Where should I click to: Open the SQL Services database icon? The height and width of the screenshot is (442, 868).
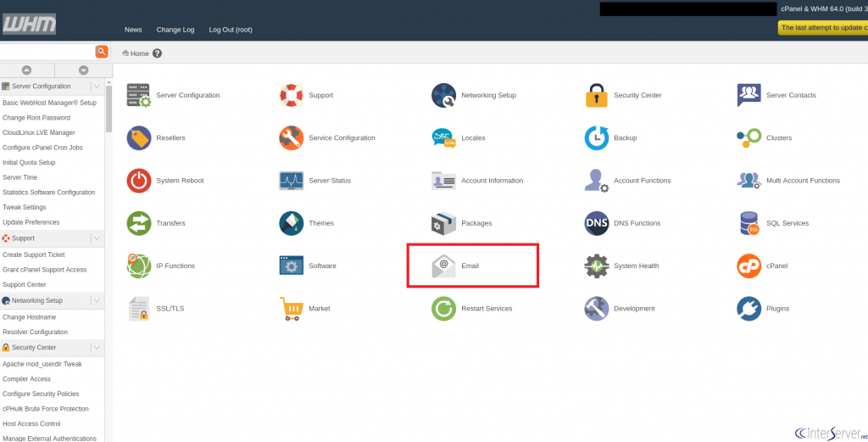pyautogui.click(x=749, y=223)
